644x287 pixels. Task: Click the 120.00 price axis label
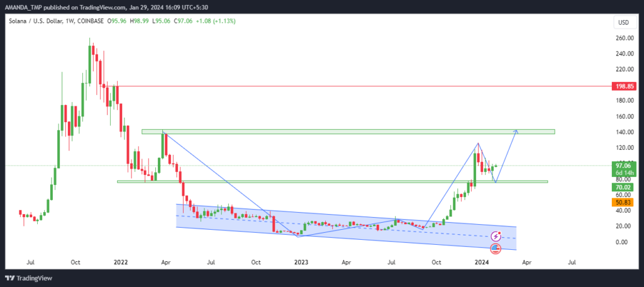pos(623,148)
